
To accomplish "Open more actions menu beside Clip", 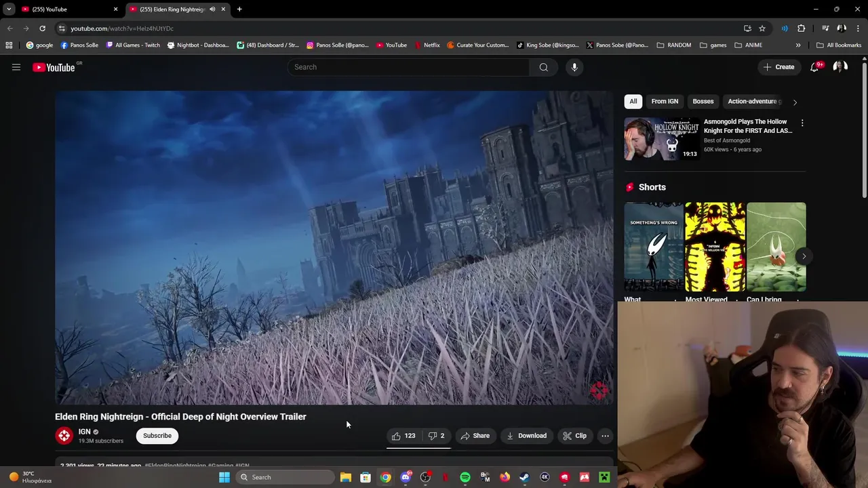I will [x=605, y=436].
